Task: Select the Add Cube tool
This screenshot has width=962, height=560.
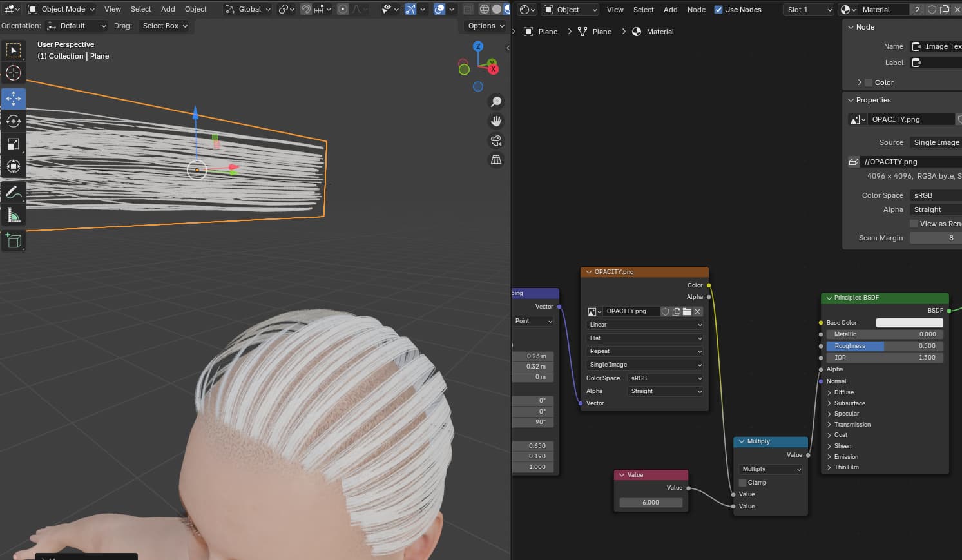Action: pos(14,241)
